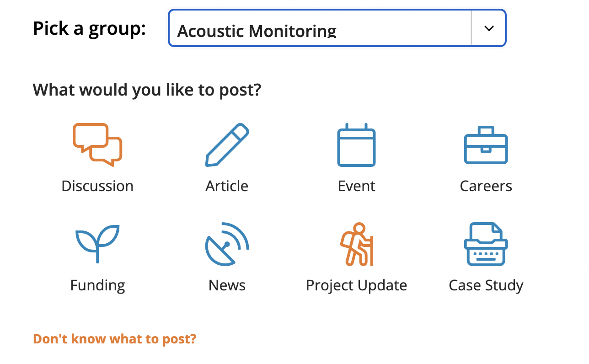Click the News satellite dish icon

pyautogui.click(x=227, y=244)
